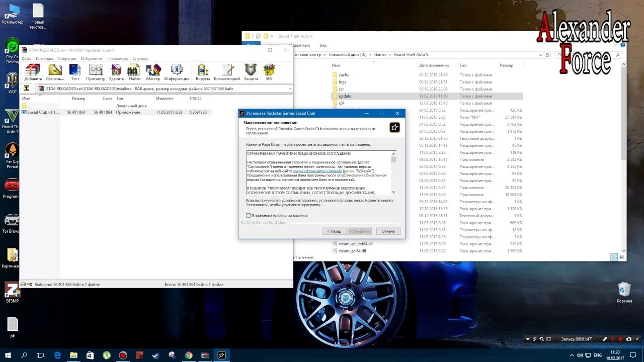Viewport: 644px width, 362px height.
Task: Open Microsoft Edge from the taskbar
Action: click(57, 355)
